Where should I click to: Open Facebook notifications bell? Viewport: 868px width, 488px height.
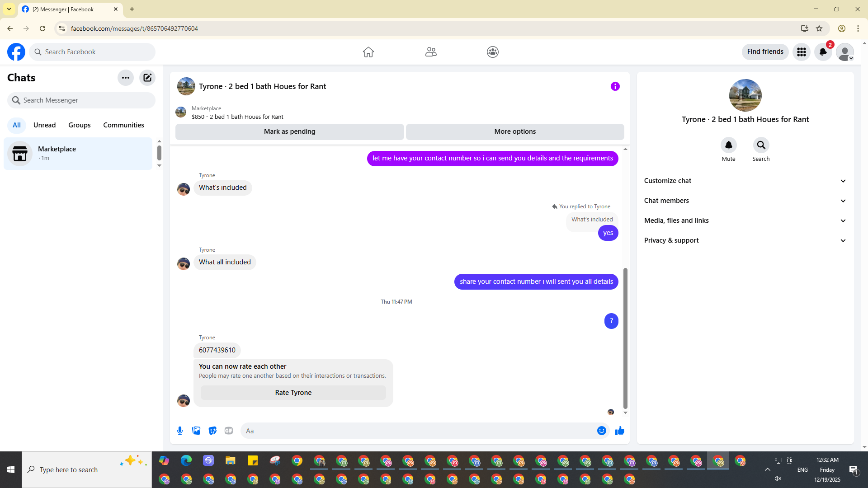[x=823, y=52]
